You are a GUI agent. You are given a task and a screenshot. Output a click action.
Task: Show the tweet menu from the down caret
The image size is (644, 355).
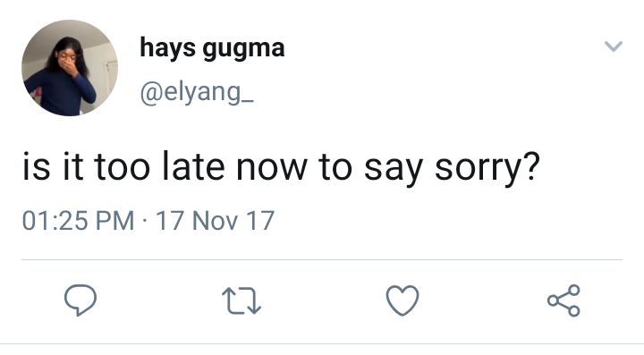(614, 46)
